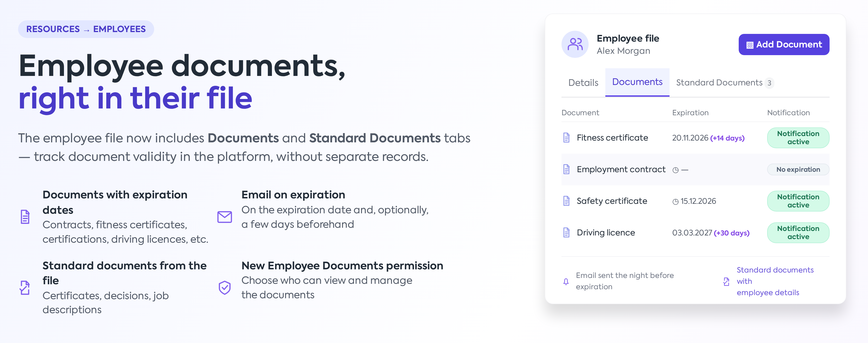Click the document icon beside Standard documents link

[726, 281]
